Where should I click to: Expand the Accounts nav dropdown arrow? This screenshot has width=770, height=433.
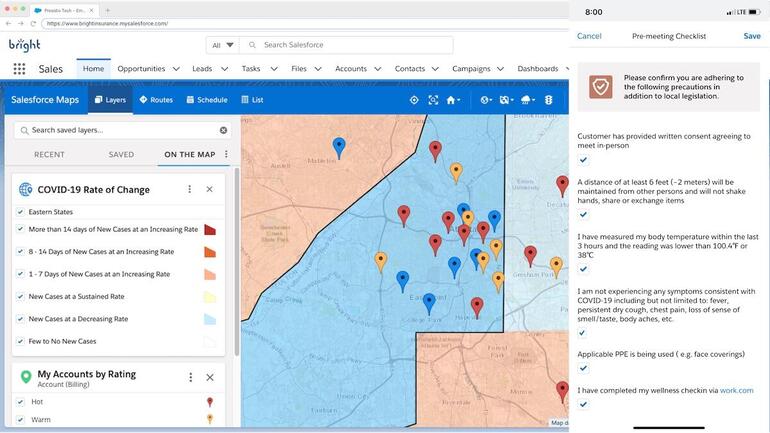click(x=378, y=69)
